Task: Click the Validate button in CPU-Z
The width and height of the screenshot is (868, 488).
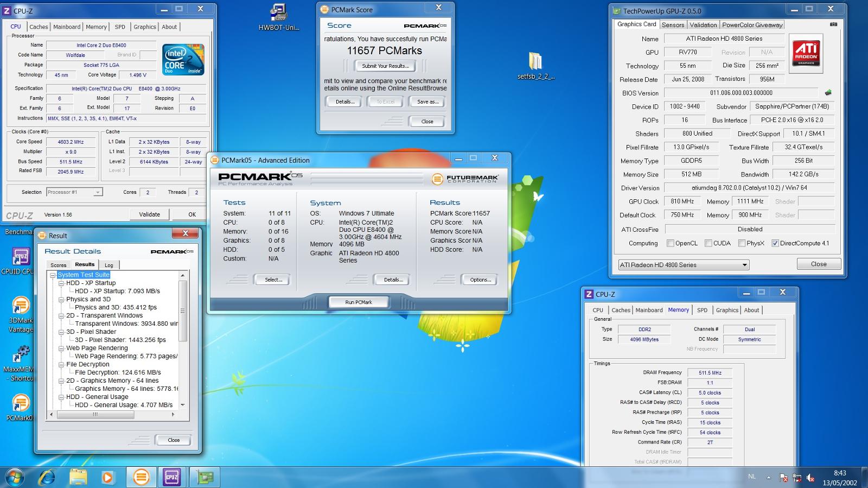Action: [149, 214]
